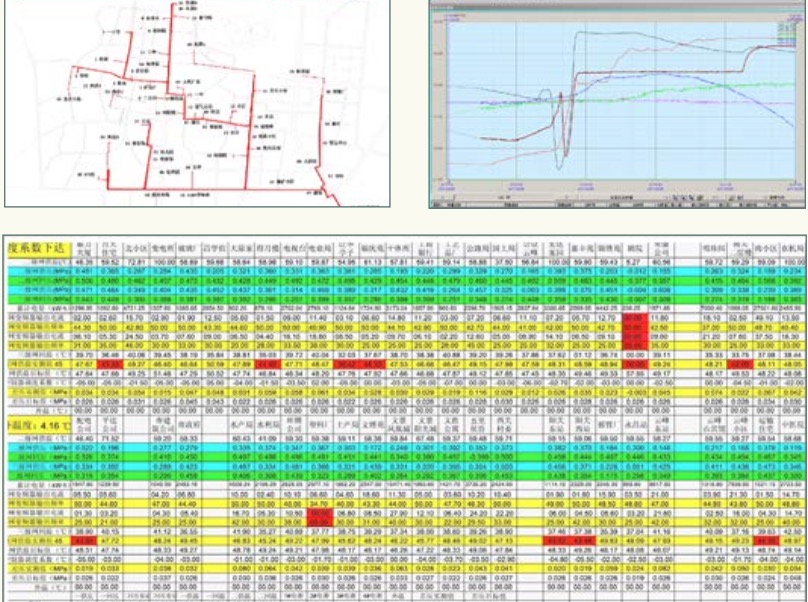Click the tall red alarm block in upper table

[x=632, y=325]
